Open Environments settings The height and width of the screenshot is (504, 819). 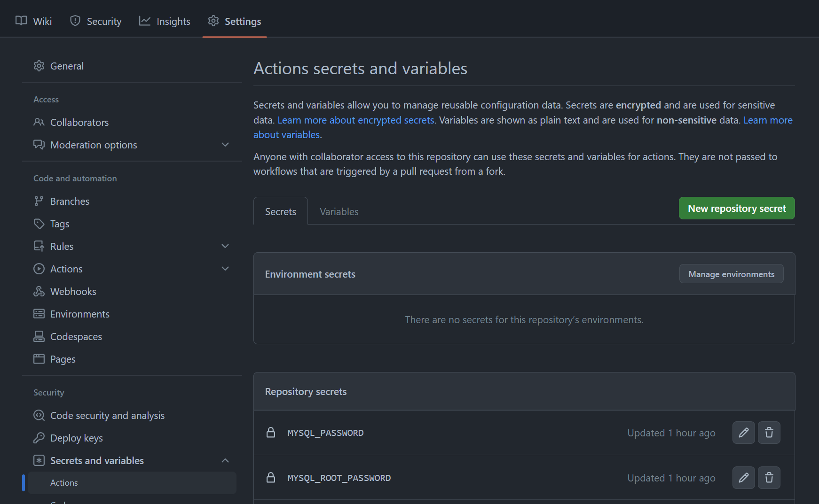pos(132,314)
